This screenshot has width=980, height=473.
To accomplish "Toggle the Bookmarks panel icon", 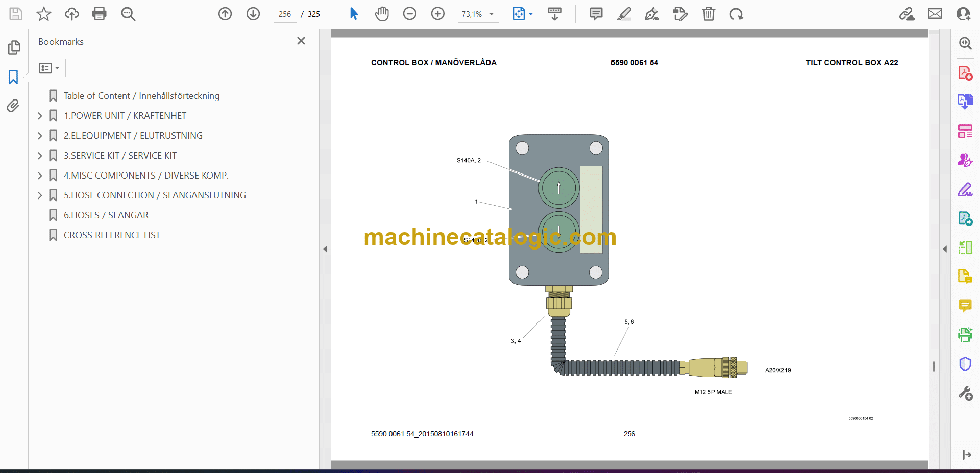I will tap(13, 77).
